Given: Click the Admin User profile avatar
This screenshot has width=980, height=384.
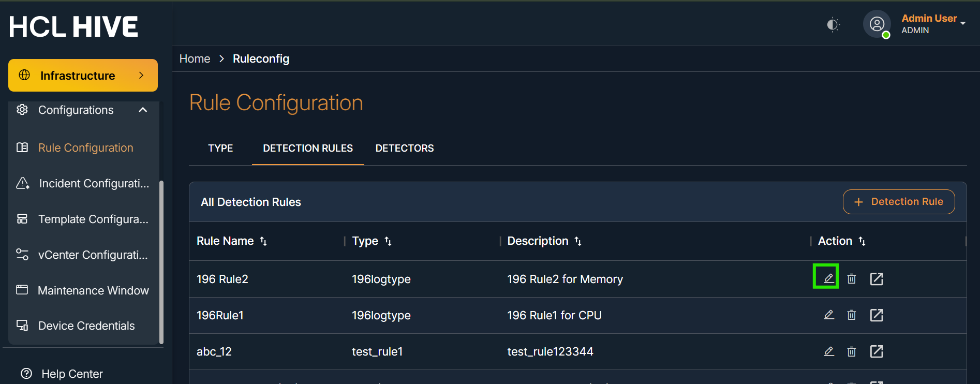Looking at the screenshot, I should click(877, 24).
